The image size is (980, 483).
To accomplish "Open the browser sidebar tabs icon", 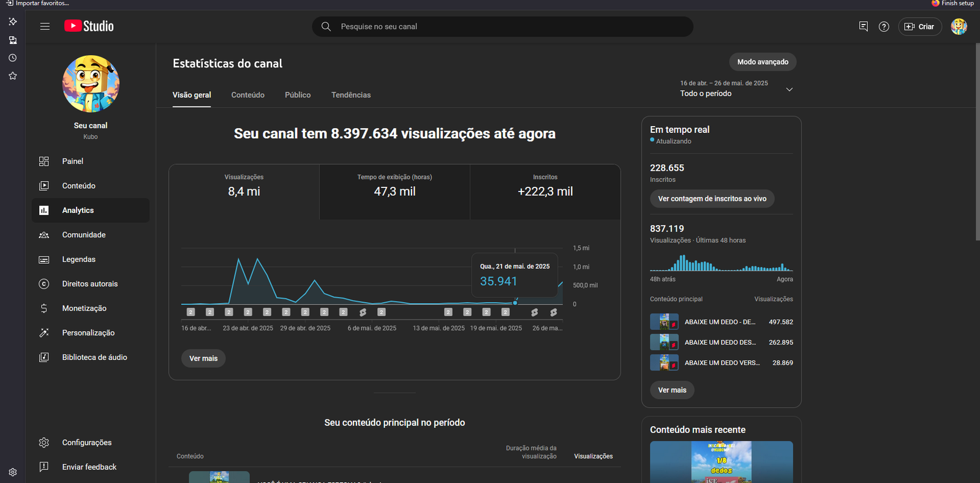I will tap(12, 40).
